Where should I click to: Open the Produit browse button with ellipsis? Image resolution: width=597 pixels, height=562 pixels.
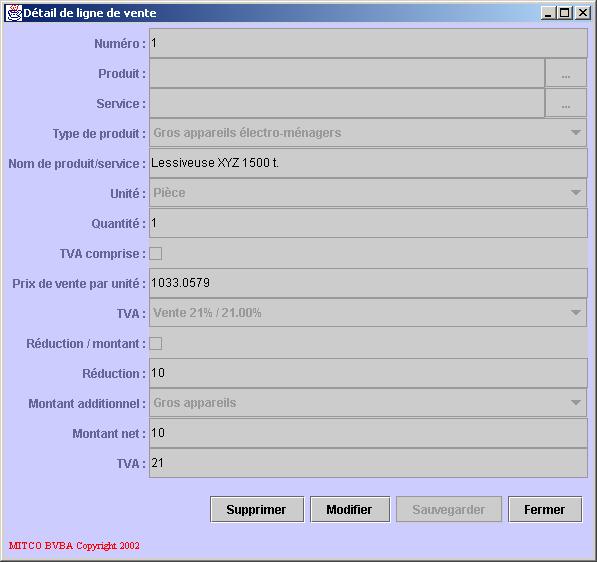[x=565, y=73]
